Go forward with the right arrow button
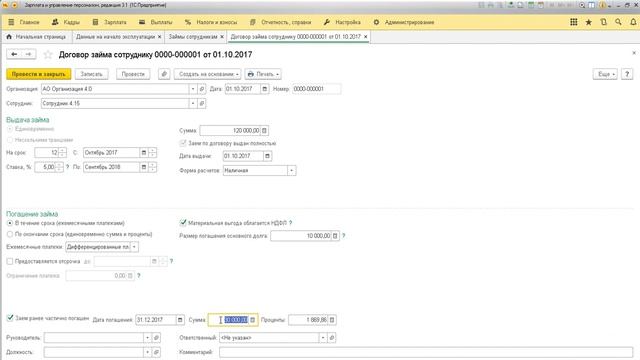The image size is (640, 360). 29,54
